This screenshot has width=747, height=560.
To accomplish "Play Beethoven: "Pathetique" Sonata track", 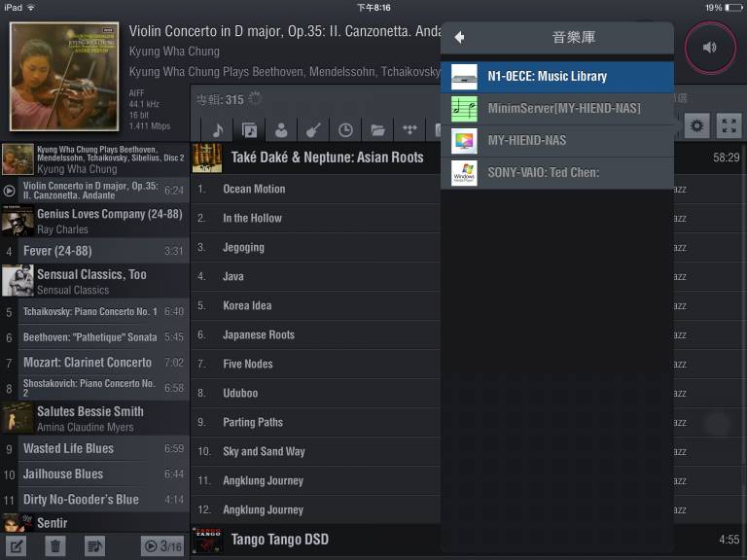I will (94, 337).
